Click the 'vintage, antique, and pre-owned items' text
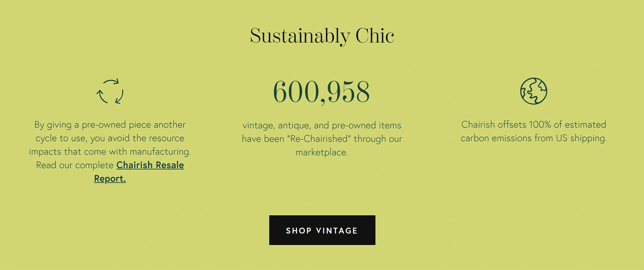This screenshot has width=644, height=270. point(322,125)
